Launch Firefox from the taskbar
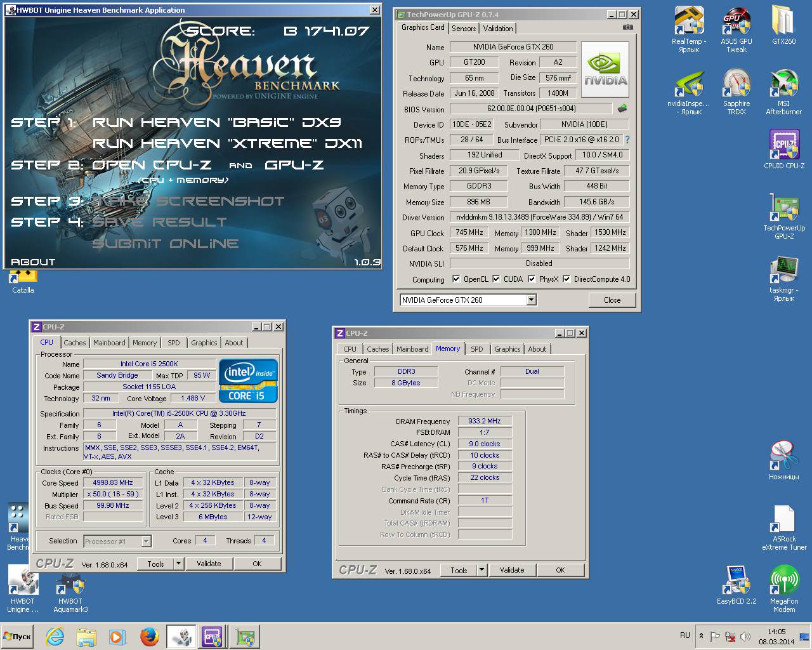This screenshot has width=812, height=650. point(149,637)
